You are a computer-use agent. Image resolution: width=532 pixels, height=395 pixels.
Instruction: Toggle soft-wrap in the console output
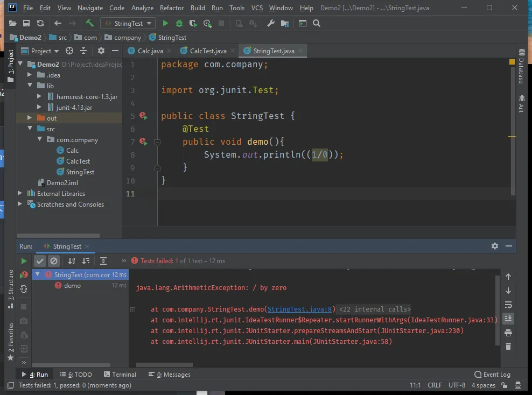508,305
